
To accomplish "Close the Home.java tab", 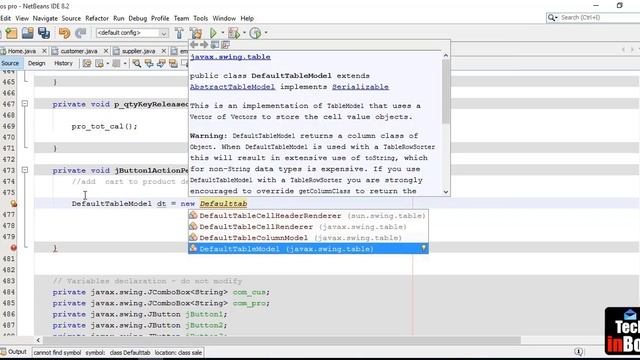I will 44,51.
